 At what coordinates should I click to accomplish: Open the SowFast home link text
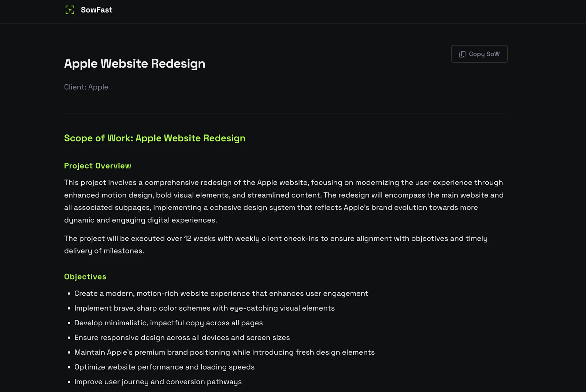[96, 10]
